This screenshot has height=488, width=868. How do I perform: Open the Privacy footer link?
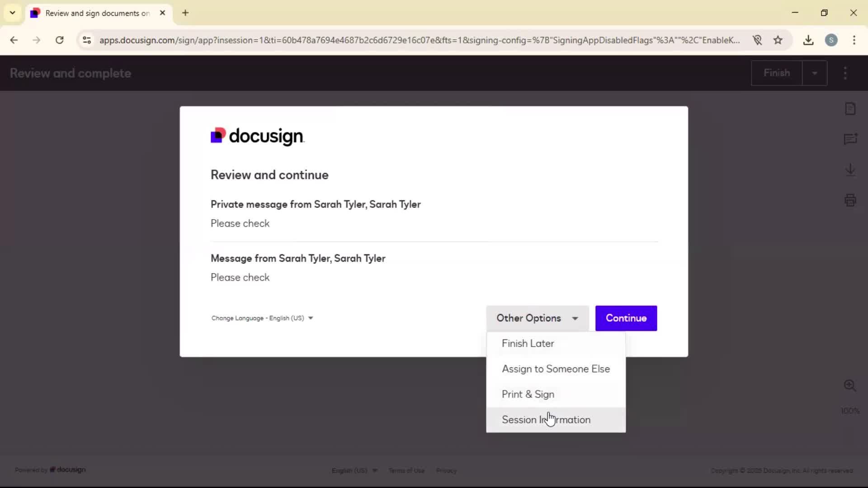pyautogui.click(x=446, y=470)
